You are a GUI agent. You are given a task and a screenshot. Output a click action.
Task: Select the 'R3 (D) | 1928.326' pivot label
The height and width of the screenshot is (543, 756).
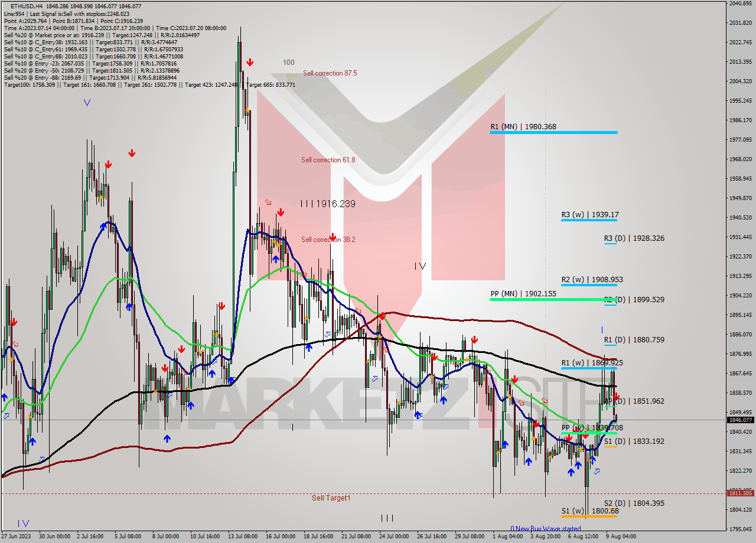click(x=634, y=238)
